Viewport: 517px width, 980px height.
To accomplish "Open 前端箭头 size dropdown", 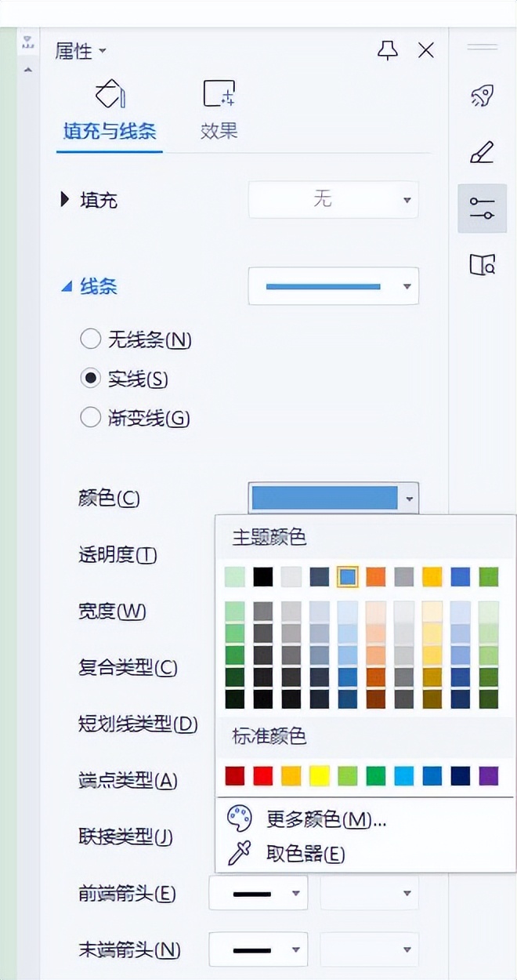I will click(370, 893).
